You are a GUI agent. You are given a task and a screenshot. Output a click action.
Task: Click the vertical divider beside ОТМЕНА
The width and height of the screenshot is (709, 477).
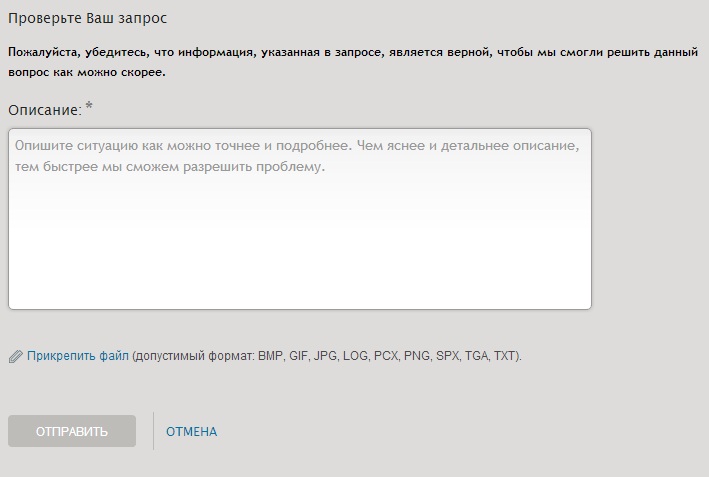pyautogui.click(x=153, y=431)
